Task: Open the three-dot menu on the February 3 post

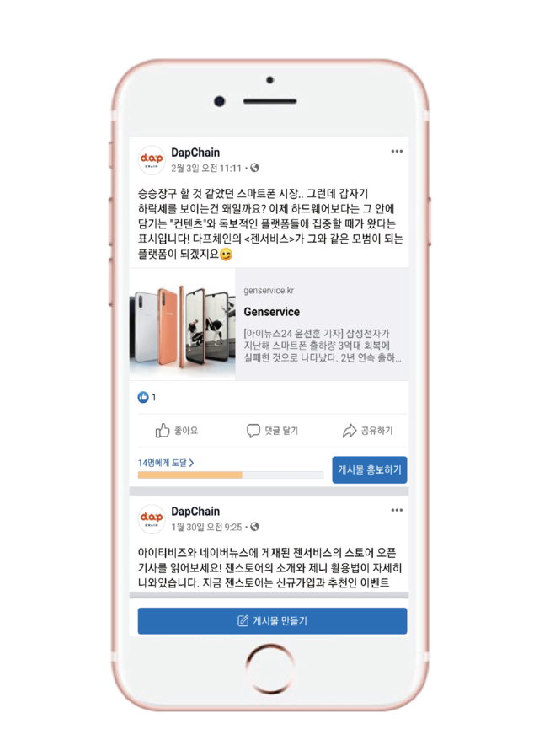Action: (397, 152)
